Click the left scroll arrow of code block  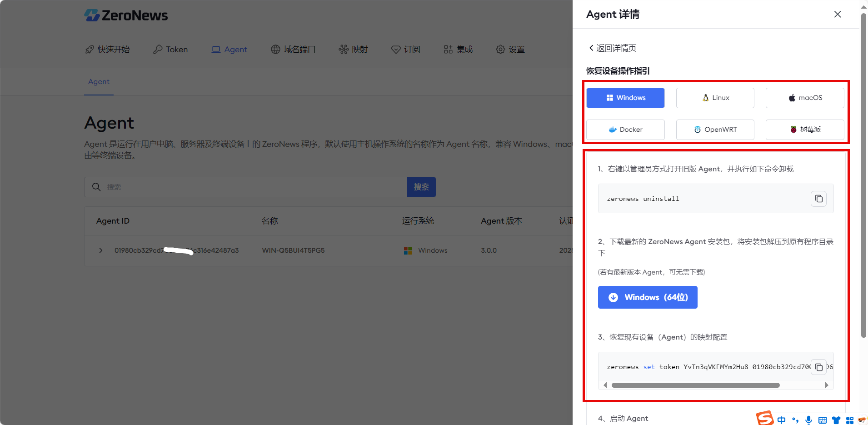coord(605,385)
